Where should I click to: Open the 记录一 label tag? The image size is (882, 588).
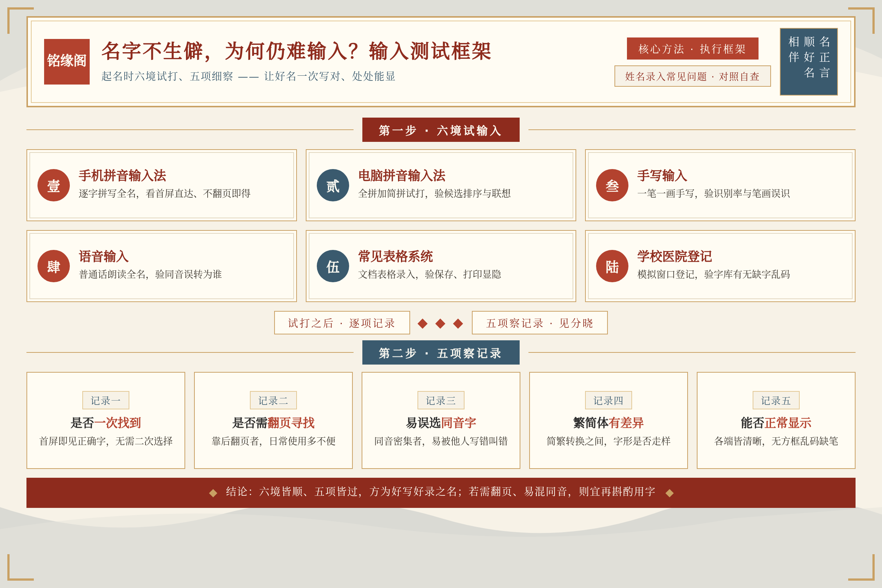tap(106, 401)
